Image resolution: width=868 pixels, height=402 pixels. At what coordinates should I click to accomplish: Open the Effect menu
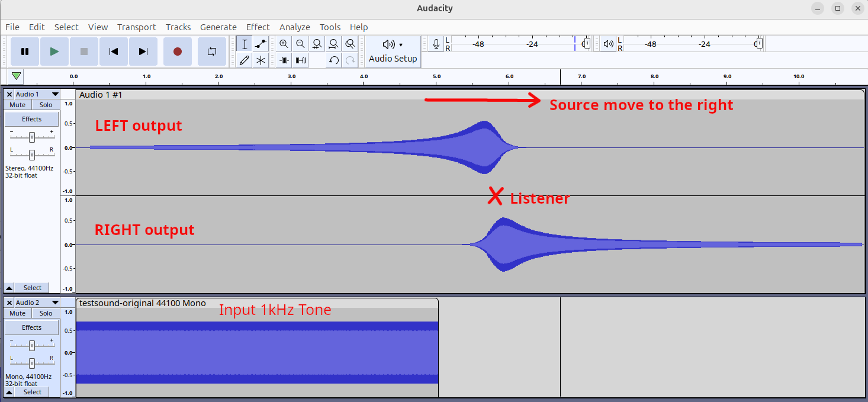(258, 27)
